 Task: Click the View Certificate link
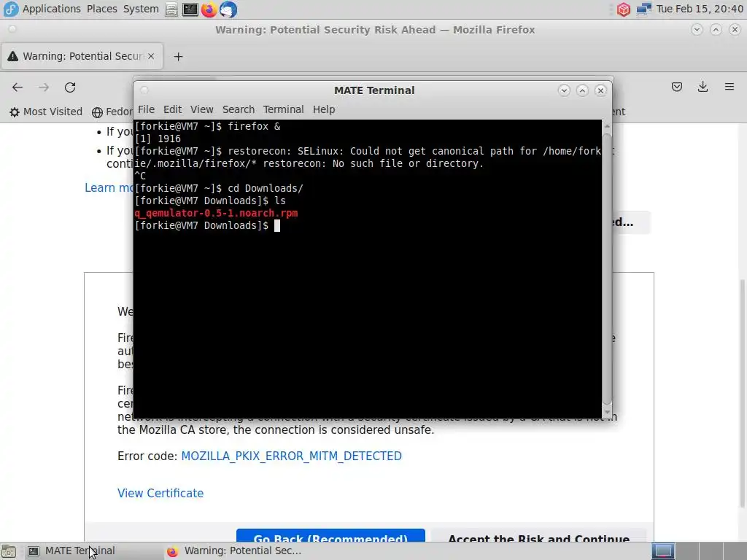click(x=160, y=494)
